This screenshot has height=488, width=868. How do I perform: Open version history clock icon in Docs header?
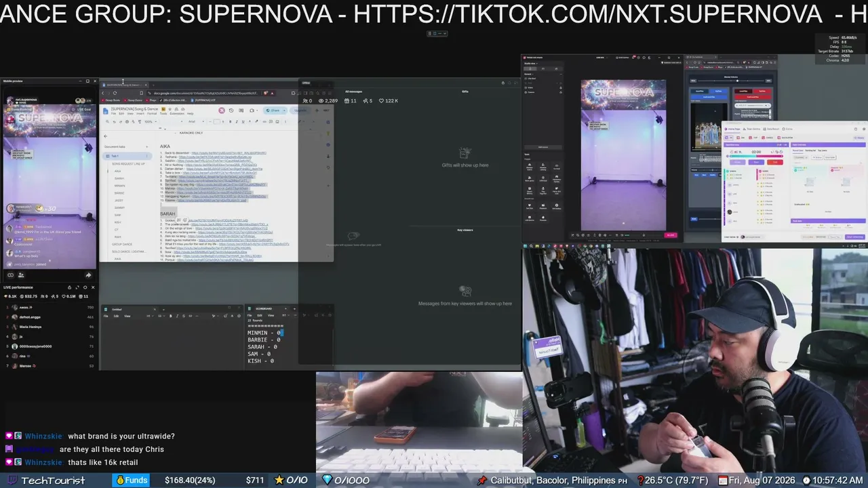pyautogui.click(x=231, y=110)
